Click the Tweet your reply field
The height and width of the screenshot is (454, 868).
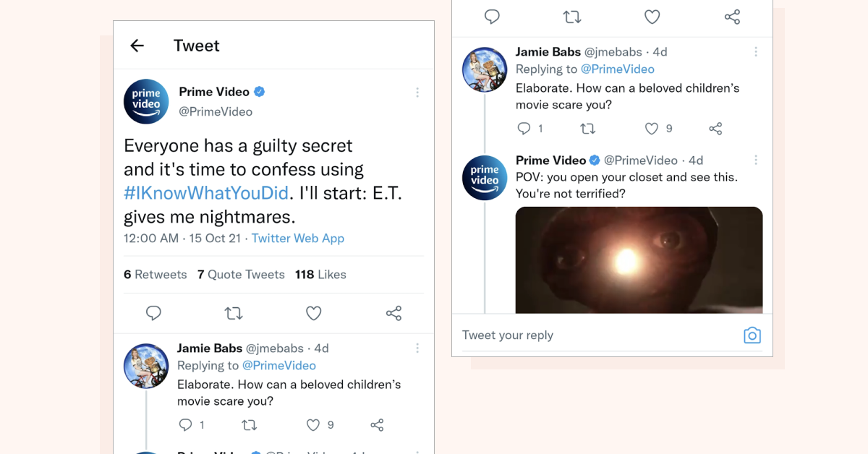[593, 335]
